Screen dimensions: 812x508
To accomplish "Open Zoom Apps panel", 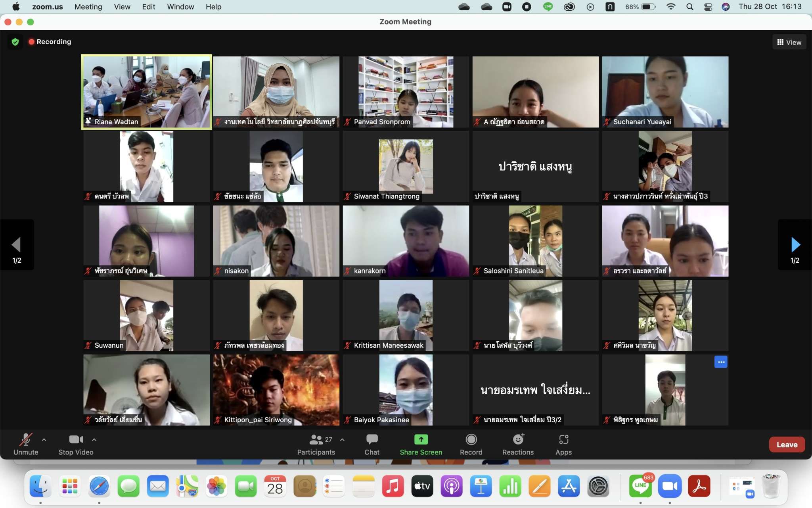I will coord(563,444).
